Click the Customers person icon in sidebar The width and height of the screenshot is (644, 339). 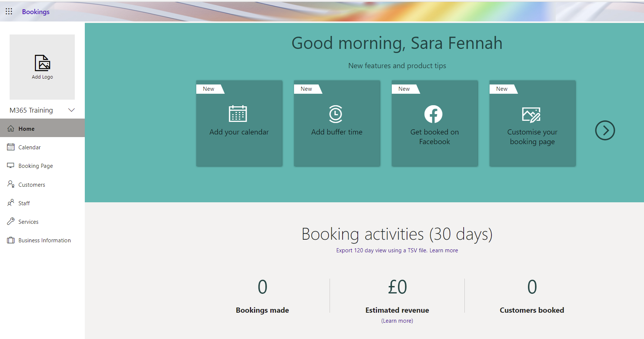[11, 185]
